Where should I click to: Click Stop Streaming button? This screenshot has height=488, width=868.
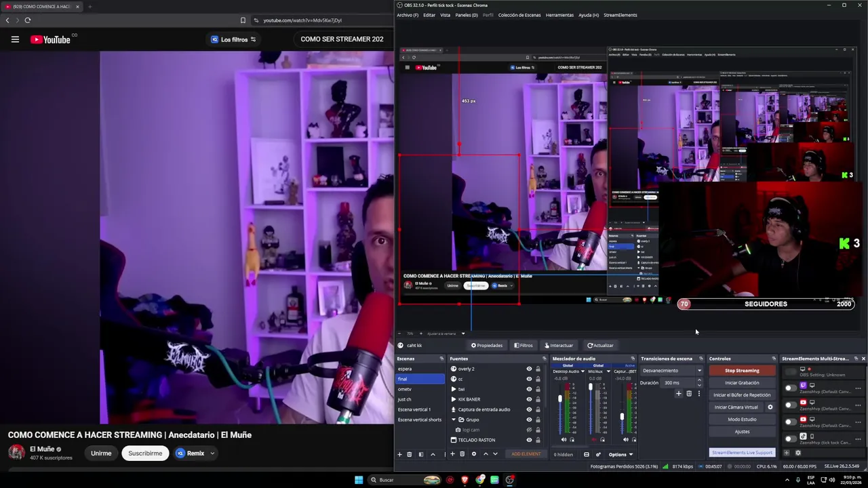point(742,371)
